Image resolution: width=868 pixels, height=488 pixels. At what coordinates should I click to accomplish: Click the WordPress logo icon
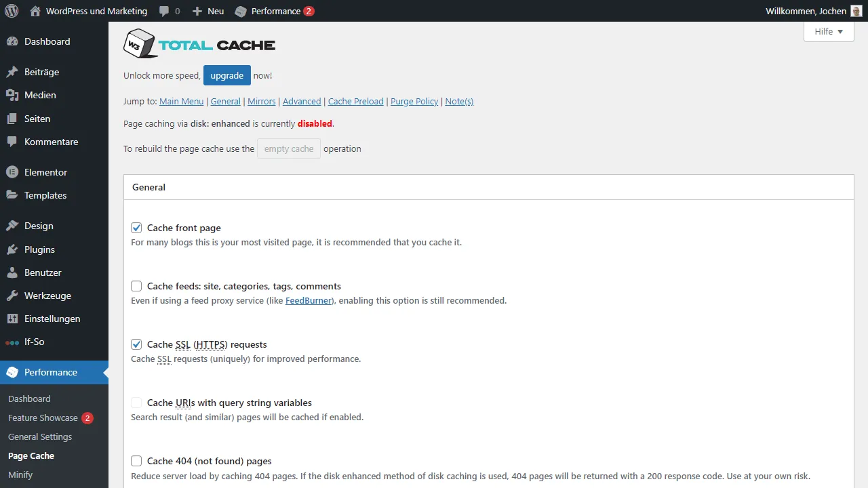click(12, 11)
